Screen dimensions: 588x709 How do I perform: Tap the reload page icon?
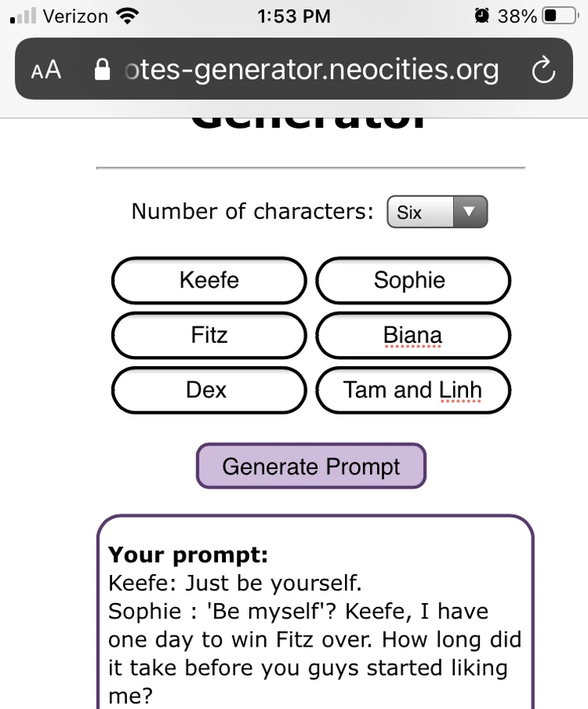click(x=543, y=70)
